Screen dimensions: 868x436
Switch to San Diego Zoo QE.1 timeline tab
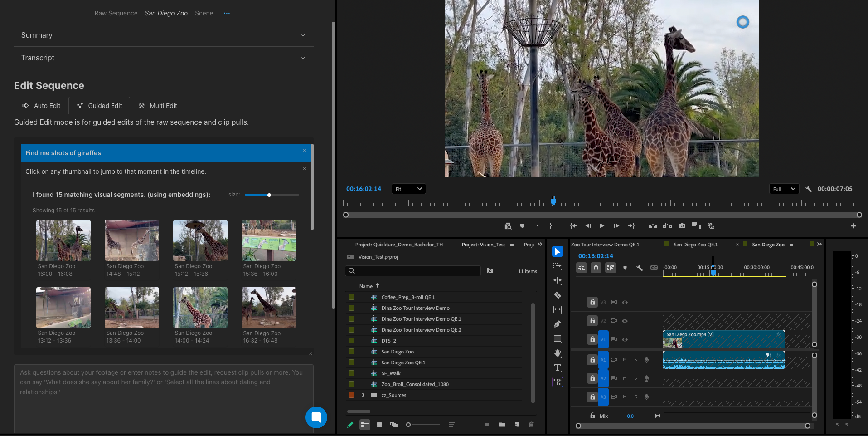695,245
